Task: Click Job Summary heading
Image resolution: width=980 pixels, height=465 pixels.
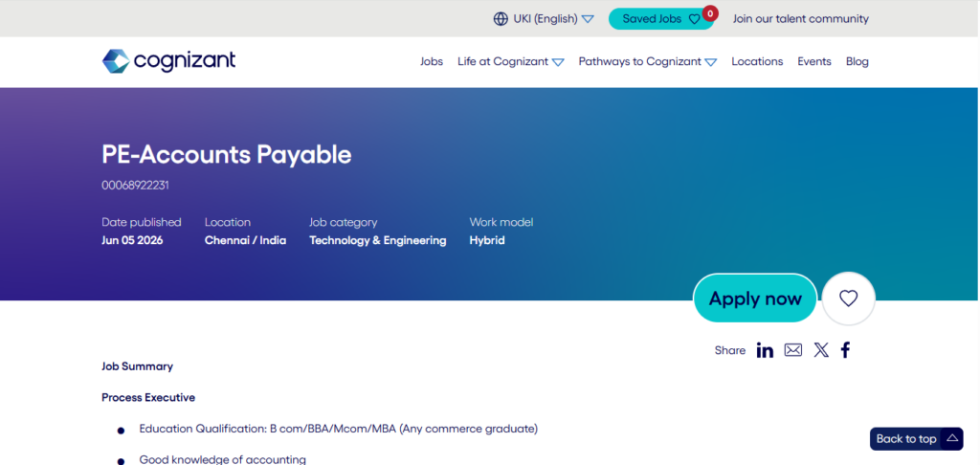Action: pyautogui.click(x=138, y=366)
